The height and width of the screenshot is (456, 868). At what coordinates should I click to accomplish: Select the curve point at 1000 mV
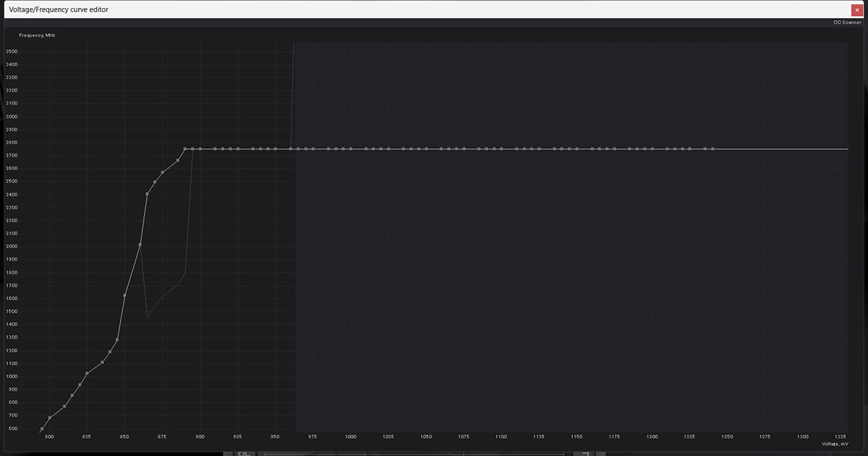tap(351, 149)
